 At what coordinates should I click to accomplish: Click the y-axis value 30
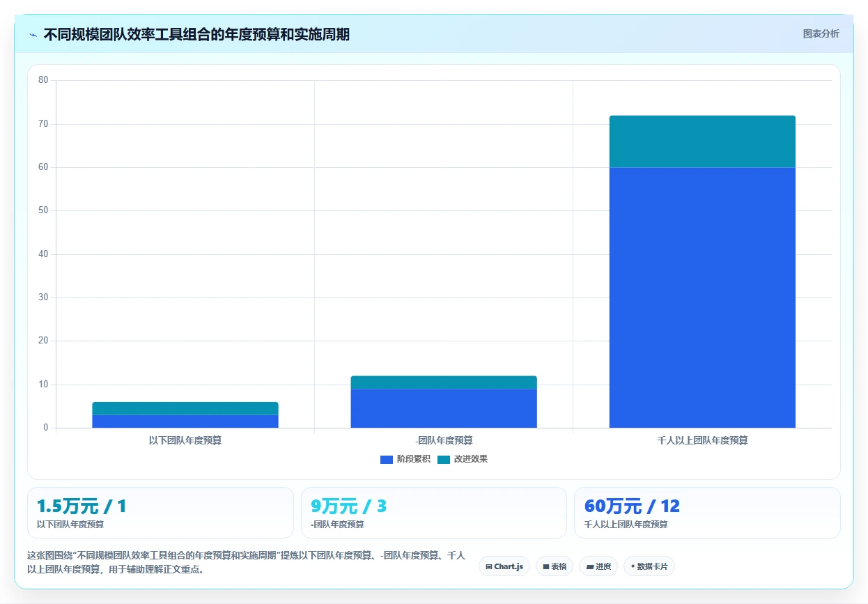click(x=43, y=297)
